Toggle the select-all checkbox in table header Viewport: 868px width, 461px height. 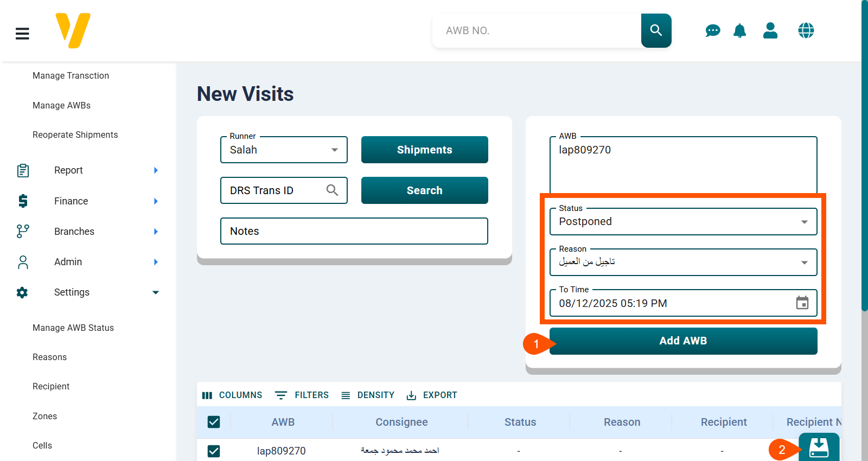click(x=214, y=422)
